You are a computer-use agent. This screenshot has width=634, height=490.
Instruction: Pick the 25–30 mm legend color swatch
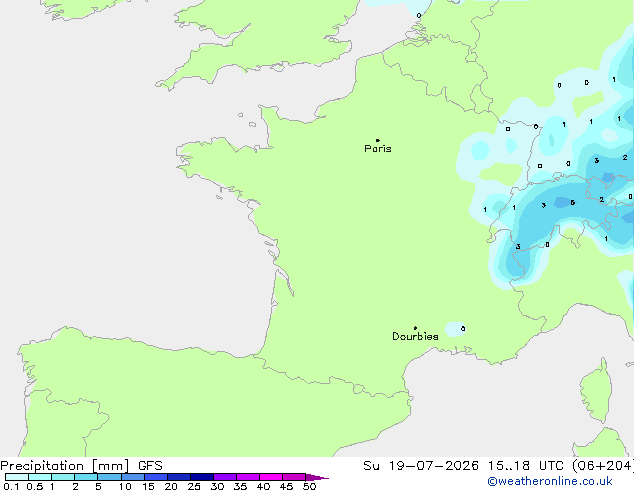(x=202, y=477)
